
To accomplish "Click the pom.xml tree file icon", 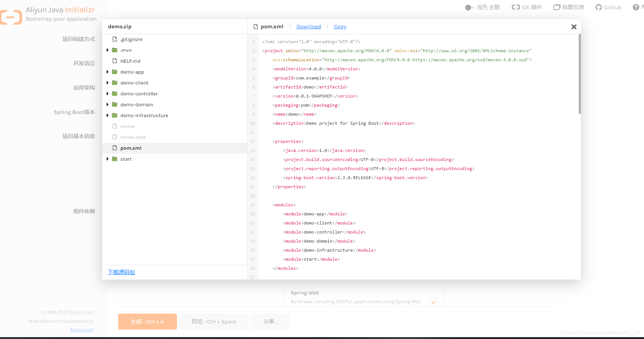I will [115, 148].
